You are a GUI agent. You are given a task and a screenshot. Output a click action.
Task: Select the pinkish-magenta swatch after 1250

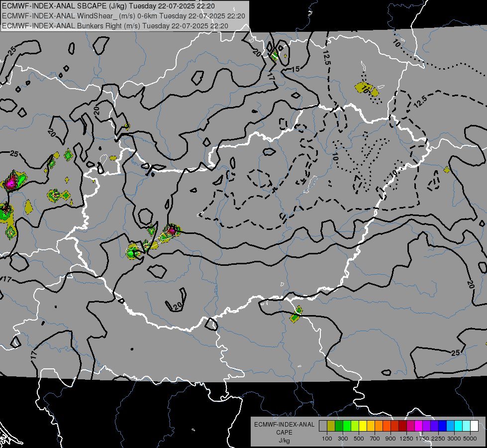(x=410, y=426)
